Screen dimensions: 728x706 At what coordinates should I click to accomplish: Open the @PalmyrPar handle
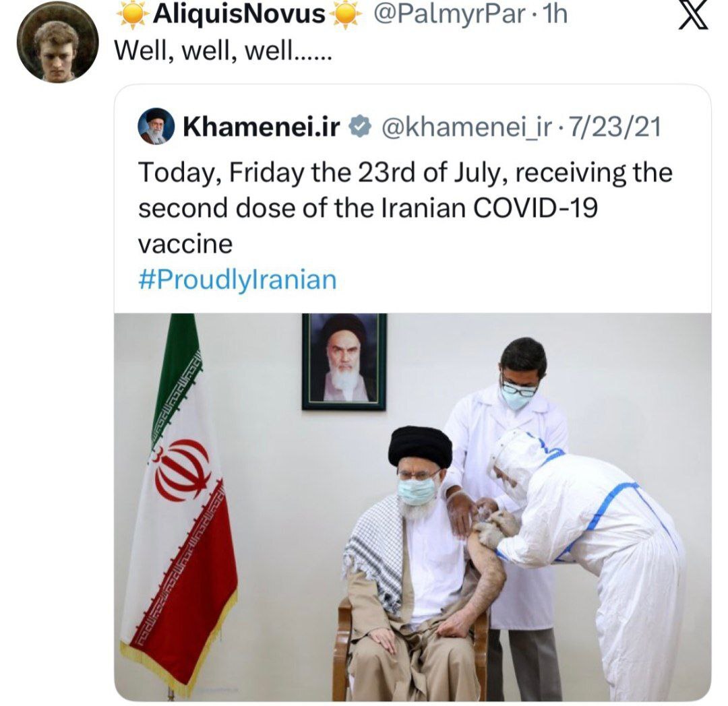450,14
